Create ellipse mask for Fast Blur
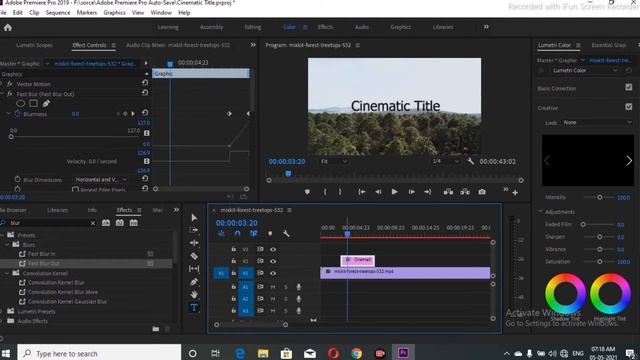 click(20, 104)
